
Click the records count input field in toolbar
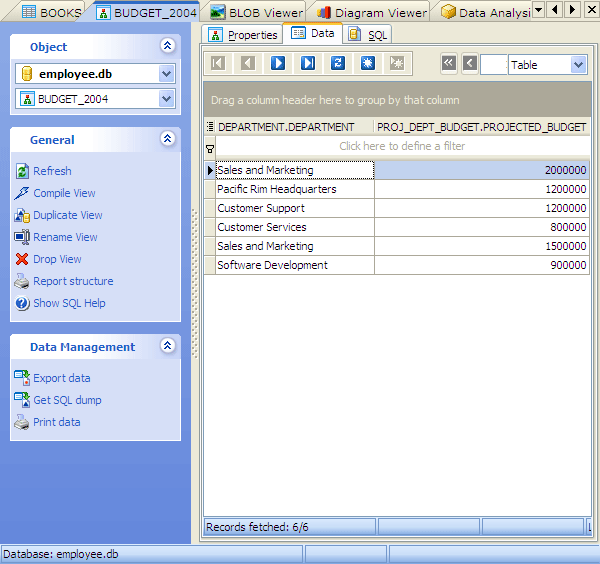pos(494,65)
